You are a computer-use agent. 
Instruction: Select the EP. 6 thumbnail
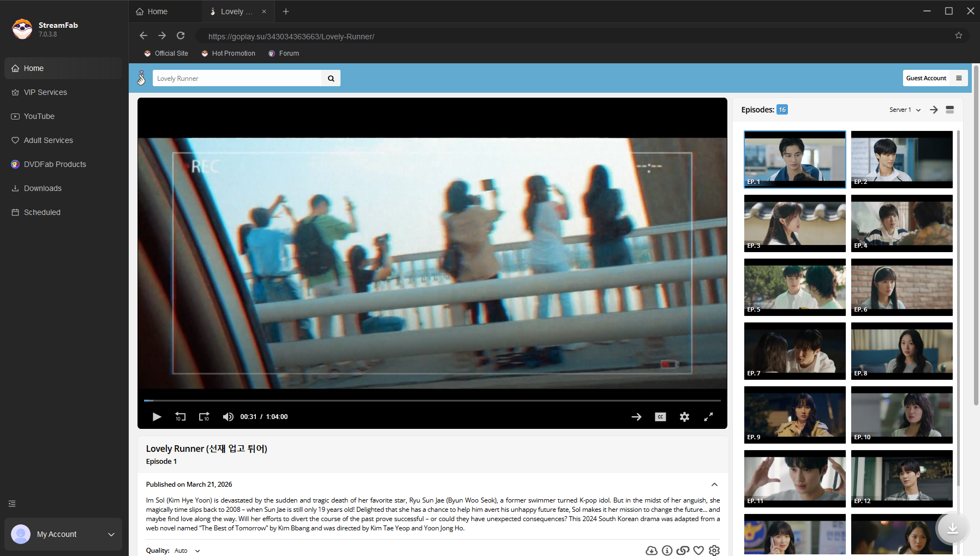[x=902, y=287]
